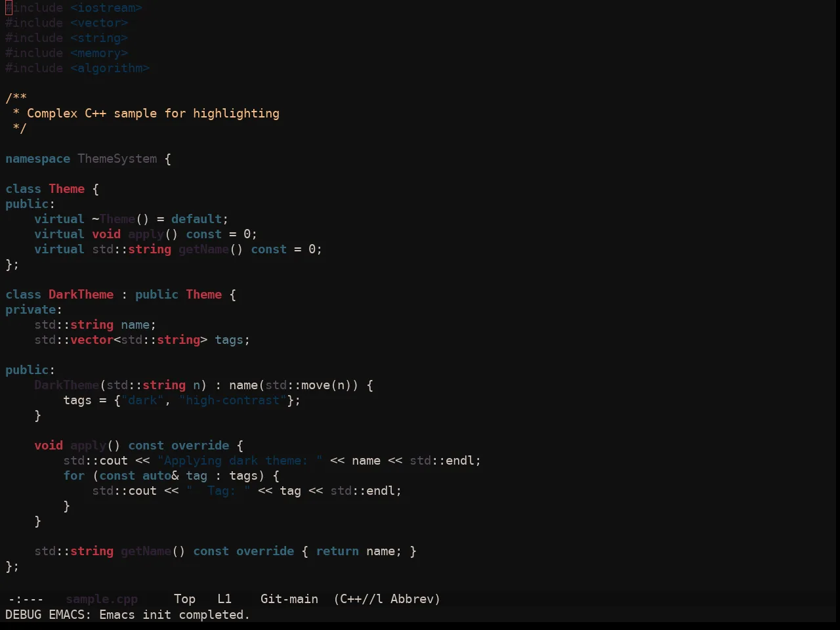Place cursor on '#include <vector>' line
Viewport: 840px width, 630px height.
[x=66, y=23]
